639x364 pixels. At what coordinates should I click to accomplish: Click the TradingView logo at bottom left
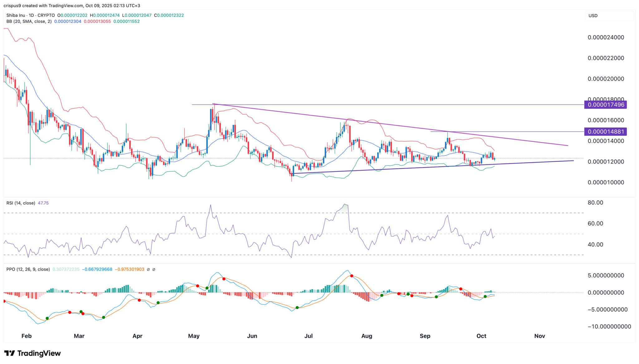point(32,353)
